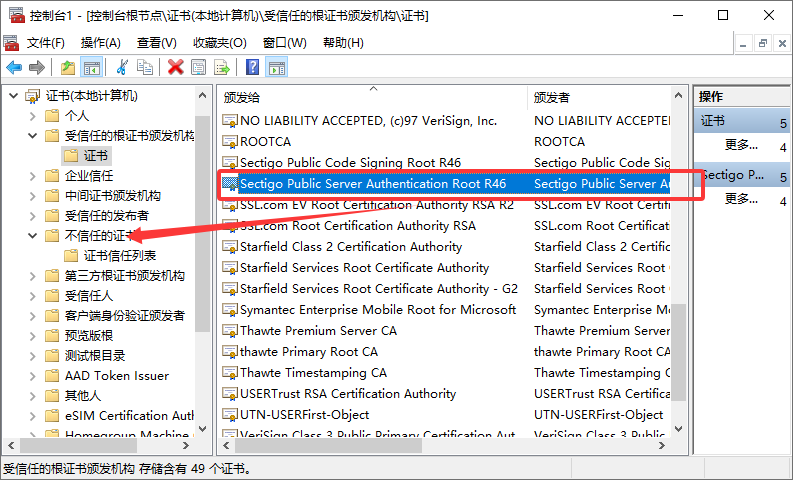The image size is (793, 480).
Task: Click 更多 under 证书 in actions pane
Action: click(740, 145)
